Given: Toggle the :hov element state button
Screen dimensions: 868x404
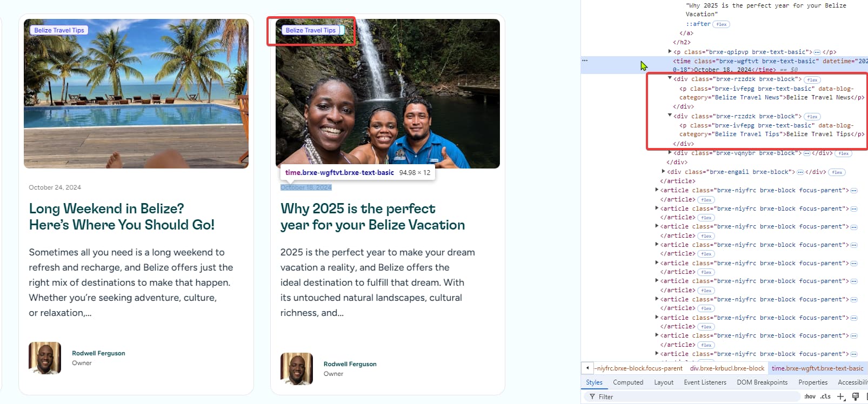Looking at the screenshot, I should tap(809, 396).
